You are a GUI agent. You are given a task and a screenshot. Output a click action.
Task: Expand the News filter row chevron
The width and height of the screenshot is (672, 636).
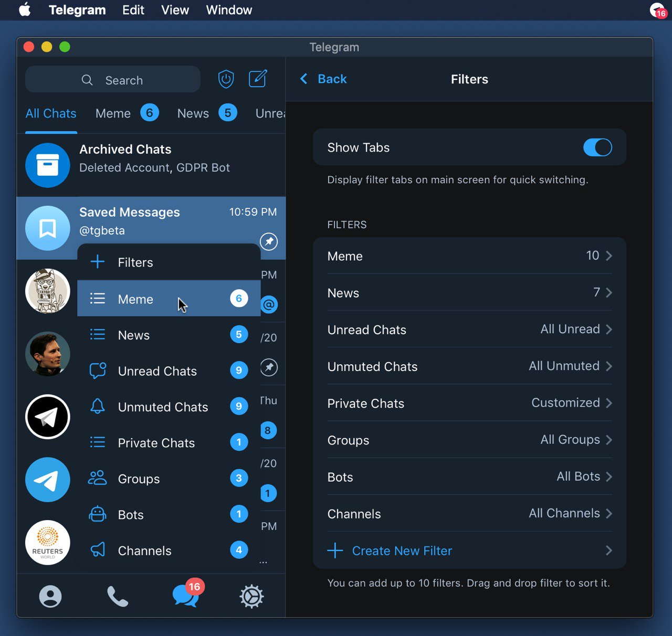coord(609,292)
